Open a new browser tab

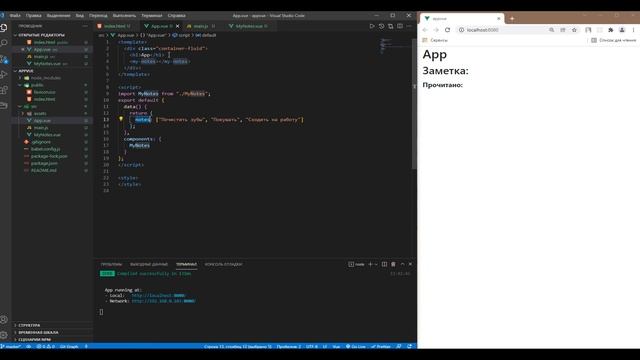coord(512,18)
